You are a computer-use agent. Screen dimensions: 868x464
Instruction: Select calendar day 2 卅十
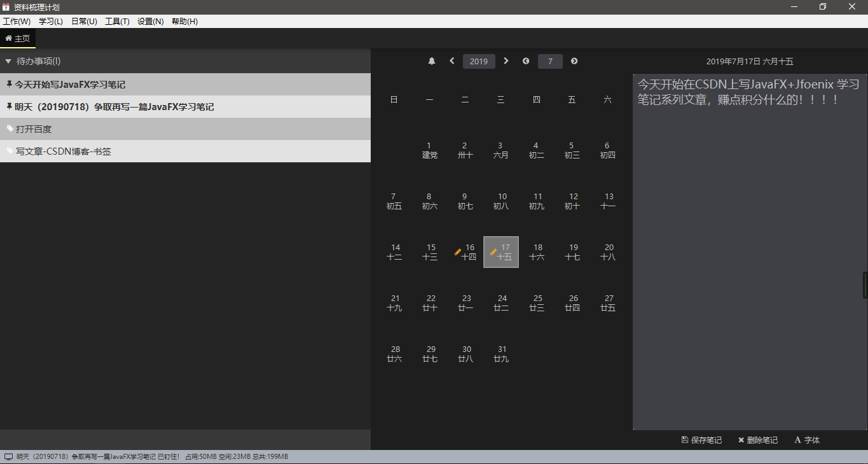pyautogui.click(x=465, y=150)
